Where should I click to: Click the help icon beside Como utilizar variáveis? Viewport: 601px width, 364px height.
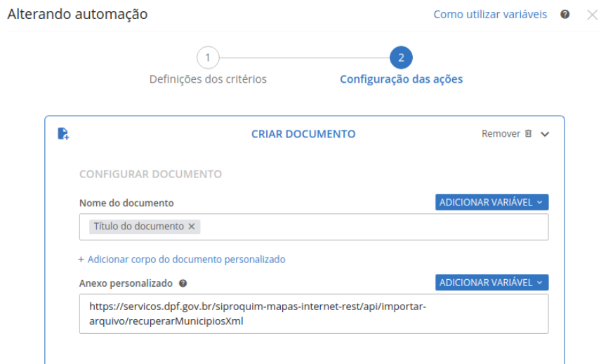point(564,15)
